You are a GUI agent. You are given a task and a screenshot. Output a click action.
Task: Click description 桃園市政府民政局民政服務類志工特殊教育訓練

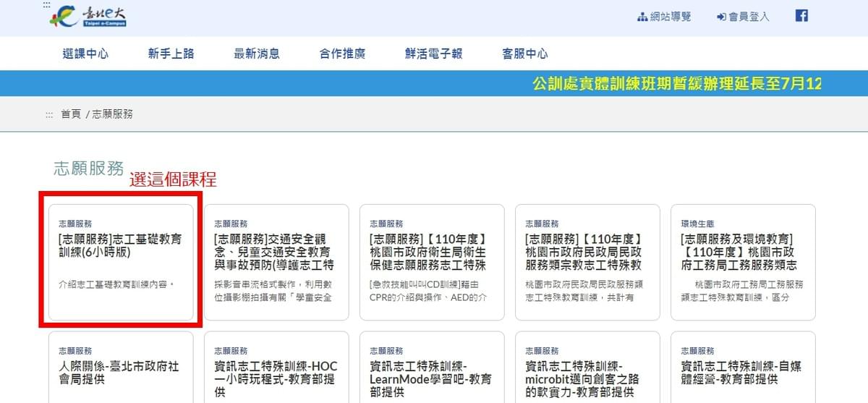pos(583,291)
